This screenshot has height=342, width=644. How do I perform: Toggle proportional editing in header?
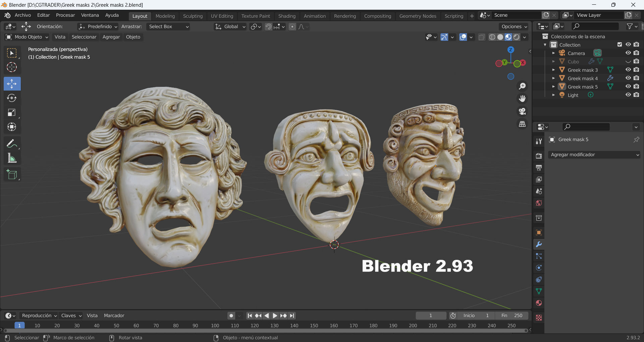pos(292,26)
